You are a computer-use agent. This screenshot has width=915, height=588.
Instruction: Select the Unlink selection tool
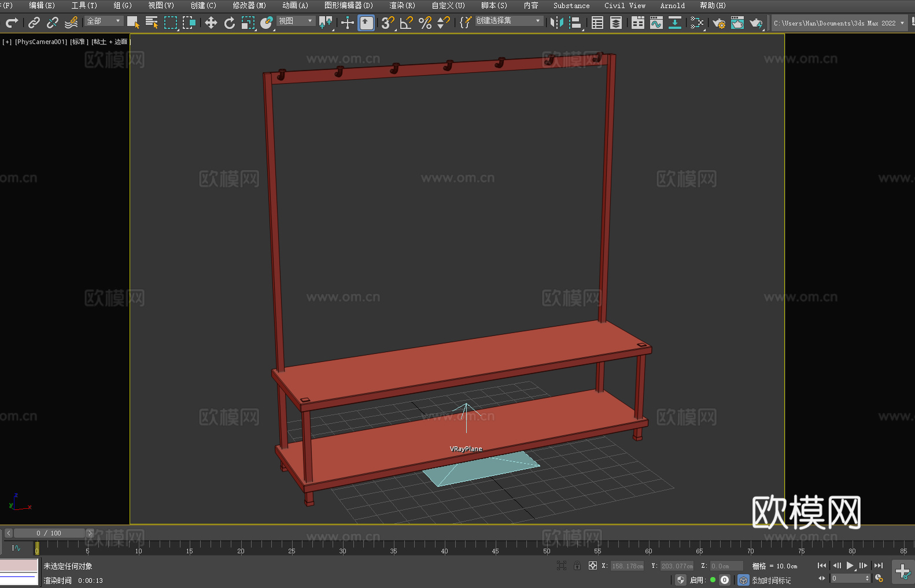[x=53, y=23]
